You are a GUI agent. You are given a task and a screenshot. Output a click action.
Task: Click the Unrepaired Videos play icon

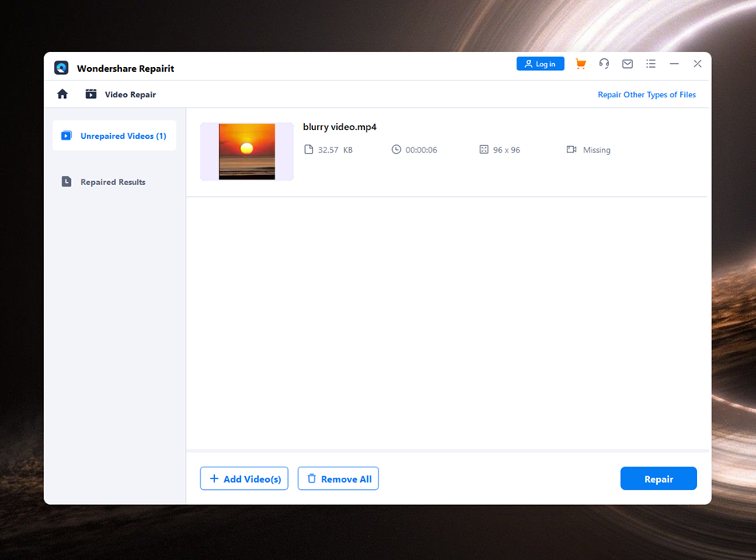click(x=66, y=136)
